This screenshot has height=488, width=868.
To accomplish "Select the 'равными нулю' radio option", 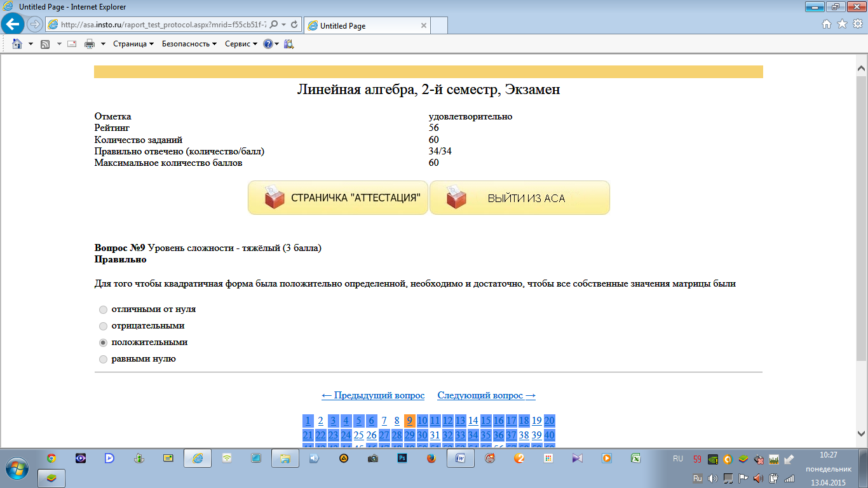I will (103, 359).
